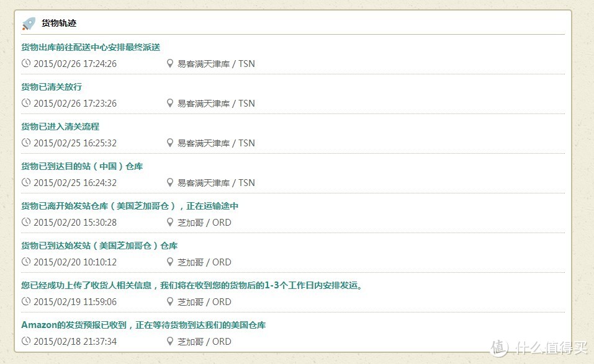Click status Amazon的发货预报已收到
Image resolution: width=594 pixels, height=364 pixels.
click(74, 326)
